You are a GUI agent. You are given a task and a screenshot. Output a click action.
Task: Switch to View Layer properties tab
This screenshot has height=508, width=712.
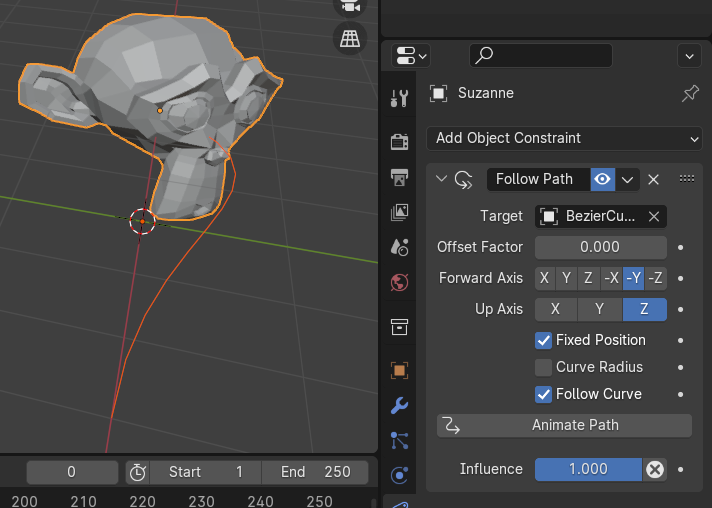pyautogui.click(x=399, y=212)
